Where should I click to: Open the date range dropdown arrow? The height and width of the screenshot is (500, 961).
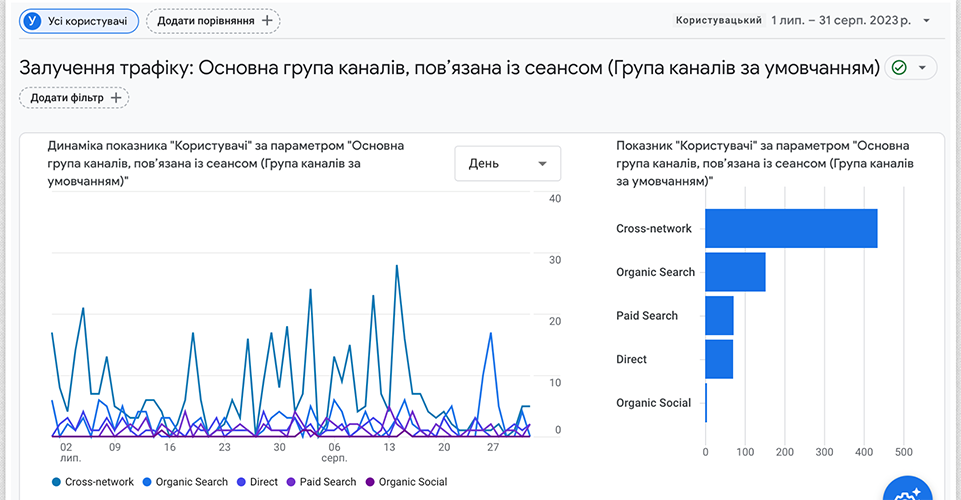[927, 21]
